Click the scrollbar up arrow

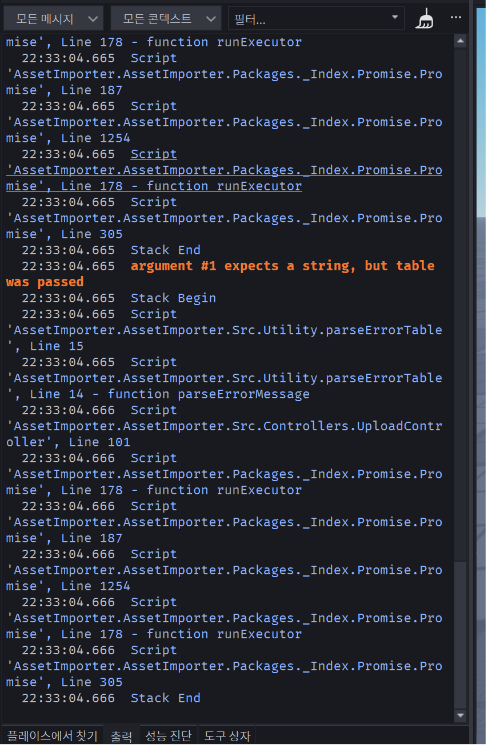460,41
